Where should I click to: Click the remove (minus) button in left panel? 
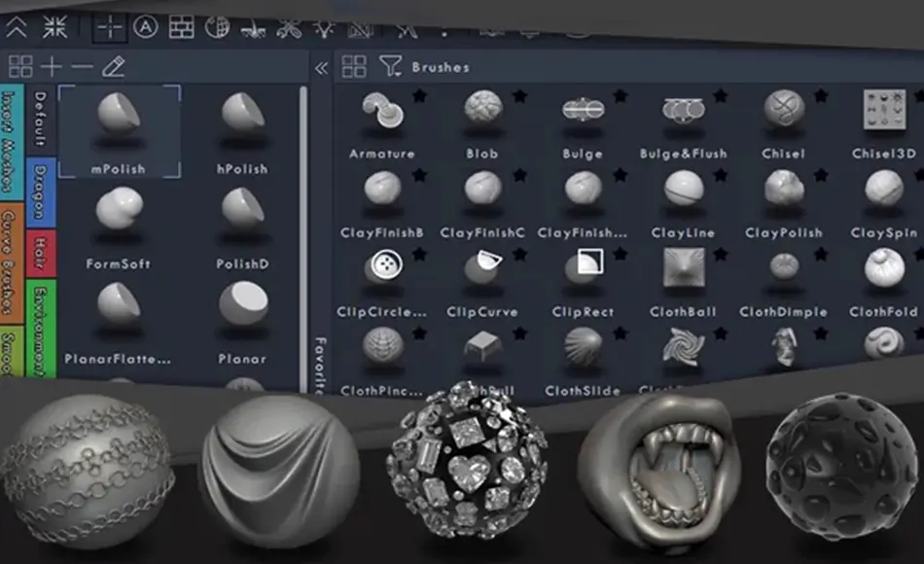point(82,66)
